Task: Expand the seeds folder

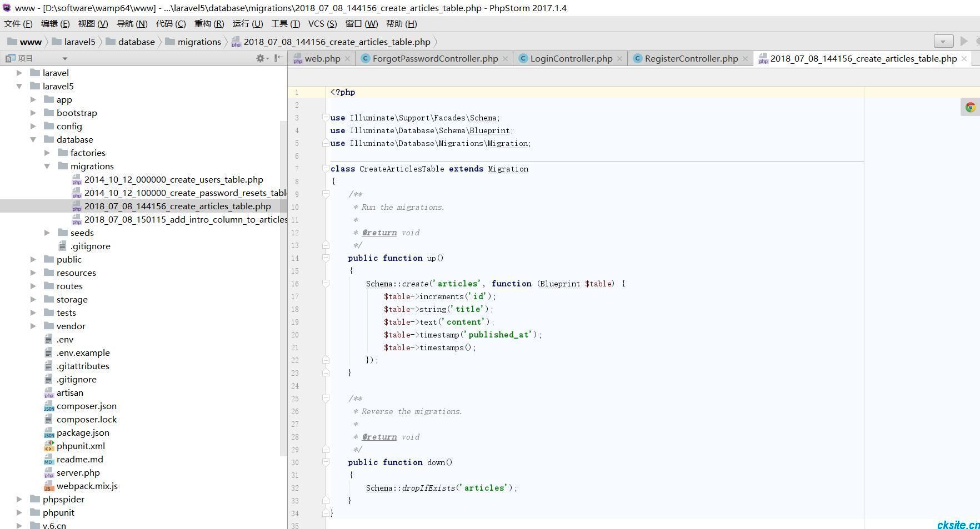Action: pyautogui.click(x=47, y=233)
